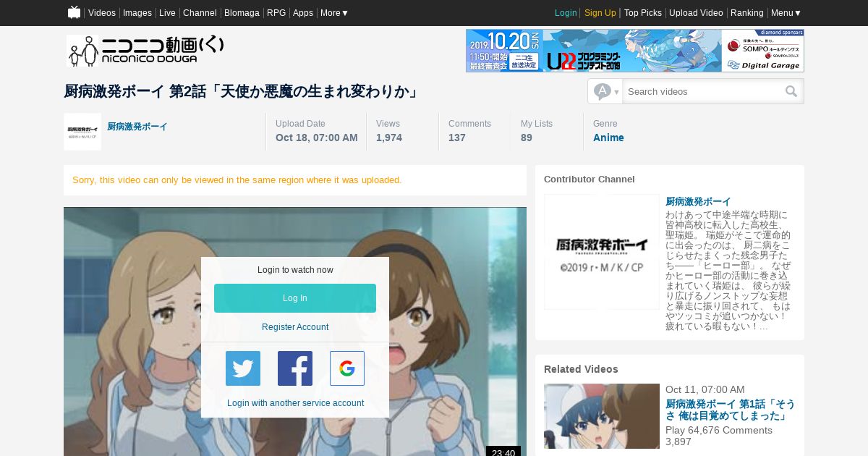Screen dimensions: 868x456
Task: Click the My Lists count 89
Action: 527,138
